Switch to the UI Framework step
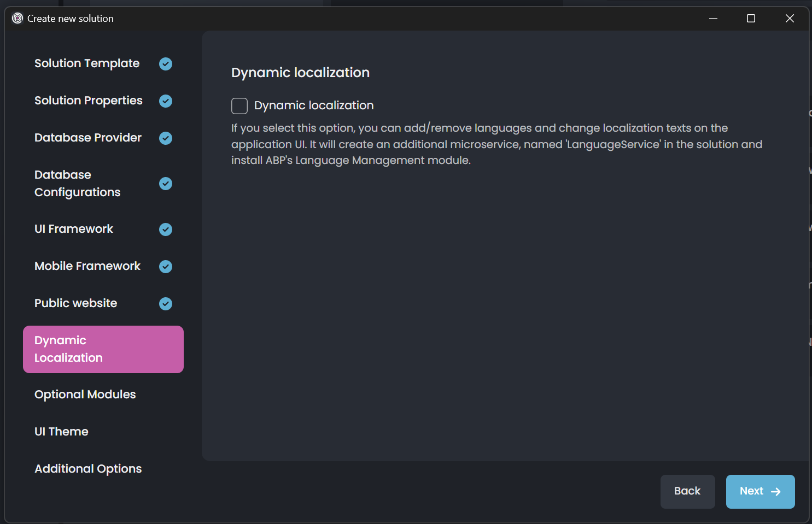Image resolution: width=812 pixels, height=524 pixels. [x=74, y=229]
